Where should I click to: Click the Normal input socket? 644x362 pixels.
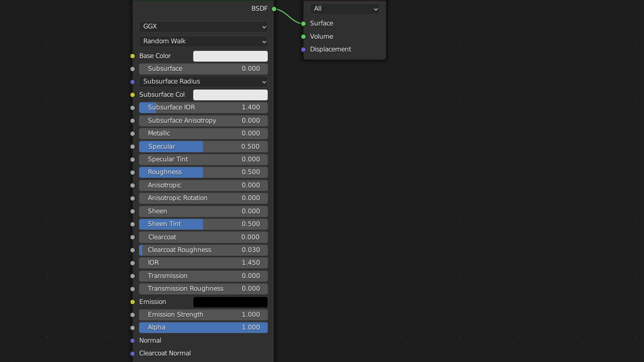point(132,340)
